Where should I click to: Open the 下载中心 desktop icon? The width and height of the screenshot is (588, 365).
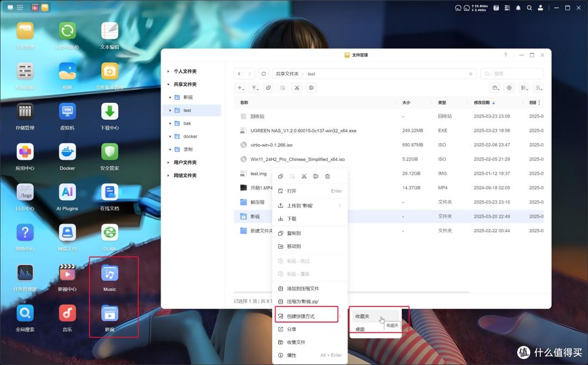coord(109,112)
